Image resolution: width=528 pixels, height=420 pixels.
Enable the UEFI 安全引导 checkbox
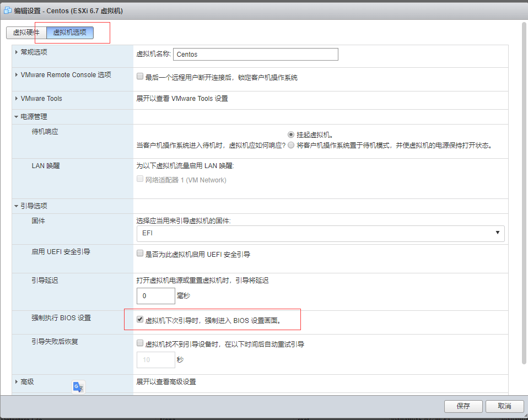tap(139, 252)
